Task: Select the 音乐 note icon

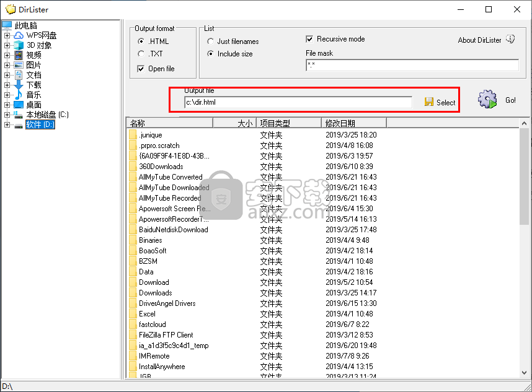Action: tap(19, 95)
